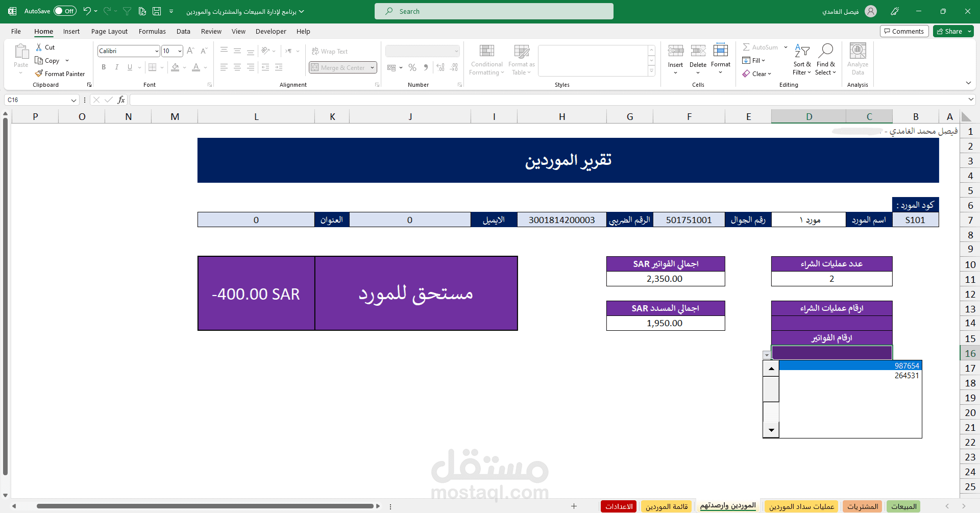This screenshot has width=980, height=513.
Task: Click the Merge & Center button
Action: (338, 67)
